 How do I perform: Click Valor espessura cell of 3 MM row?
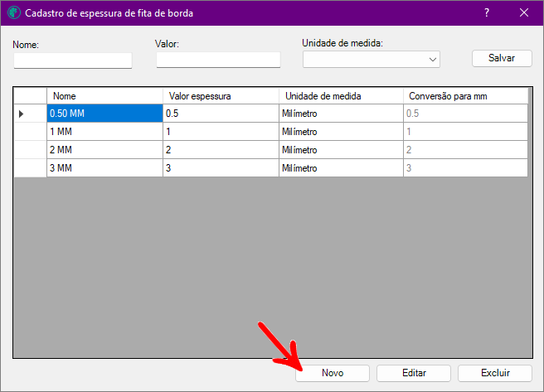point(221,168)
